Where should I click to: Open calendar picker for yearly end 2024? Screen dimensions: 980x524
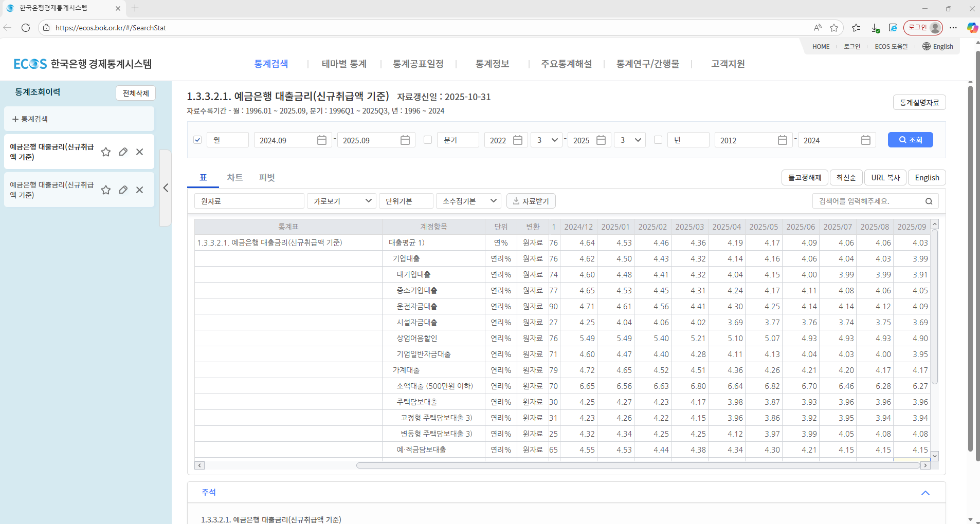[x=866, y=140]
